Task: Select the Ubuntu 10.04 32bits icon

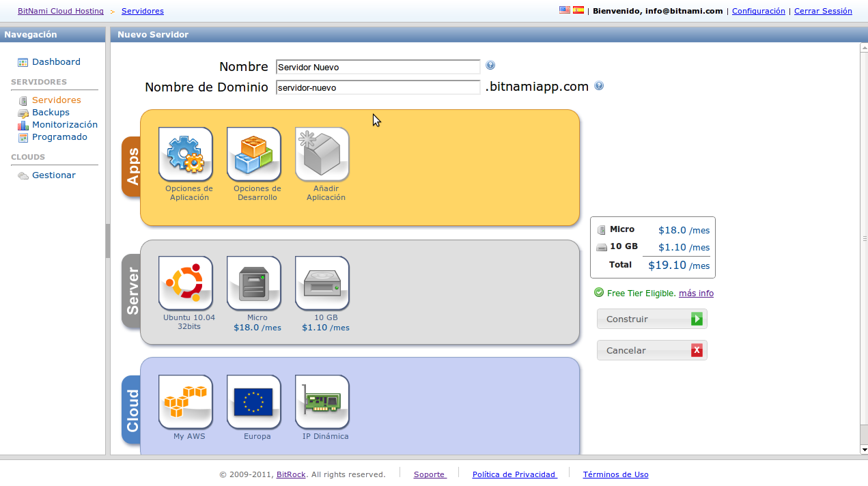Action: point(186,283)
